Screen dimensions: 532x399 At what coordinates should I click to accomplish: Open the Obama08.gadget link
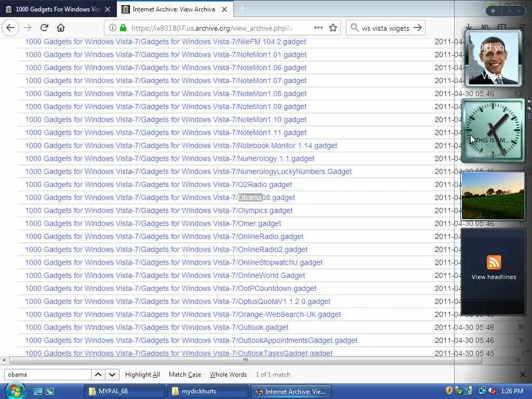pyautogui.click(x=160, y=197)
